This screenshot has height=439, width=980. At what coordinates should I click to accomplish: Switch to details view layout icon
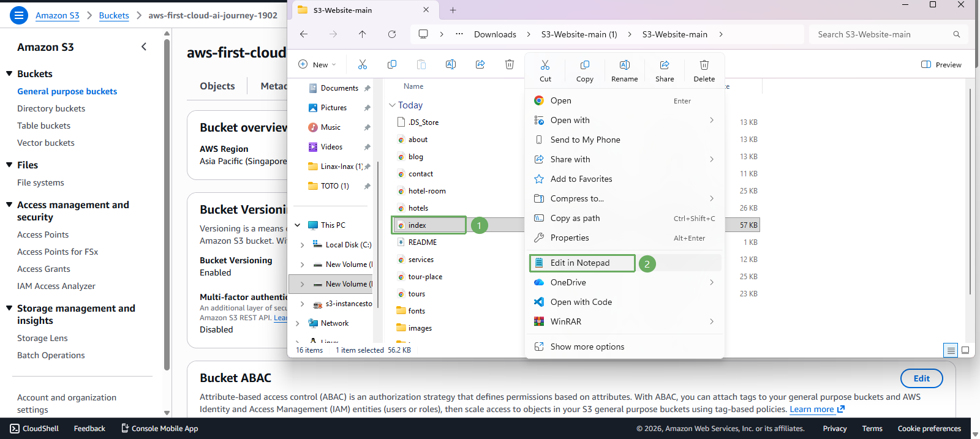pos(951,350)
